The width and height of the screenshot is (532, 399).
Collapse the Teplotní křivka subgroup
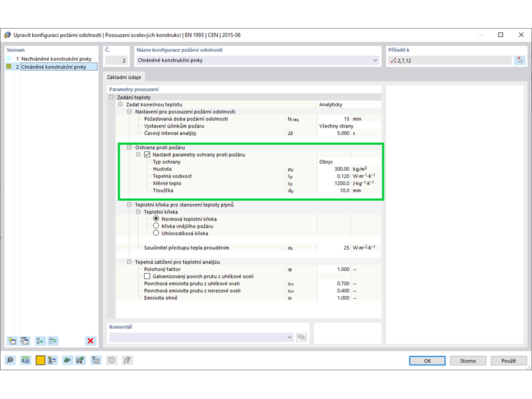point(138,211)
